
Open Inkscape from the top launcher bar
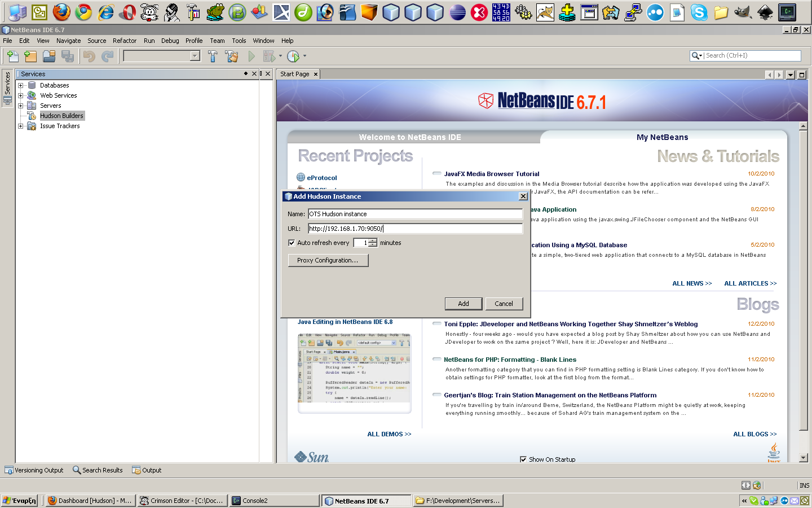(x=765, y=12)
